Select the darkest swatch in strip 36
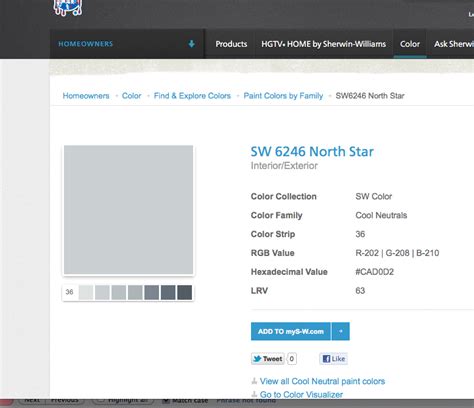Viewport: 474px width, 408px height. [185, 292]
